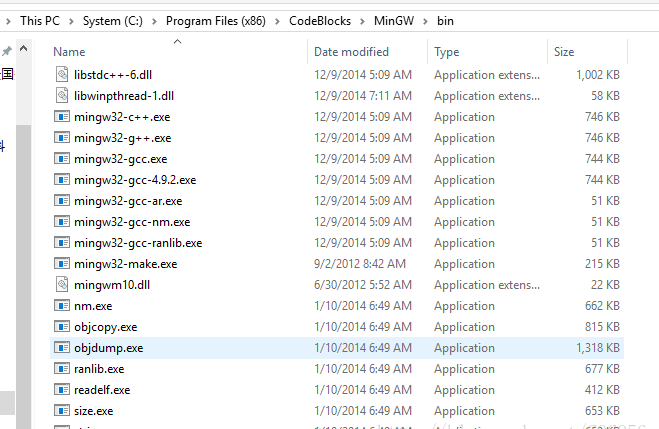Image resolution: width=659 pixels, height=429 pixels.
Task: Expand the chevron after CodeBlocks breadcrumb
Action: [362, 21]
